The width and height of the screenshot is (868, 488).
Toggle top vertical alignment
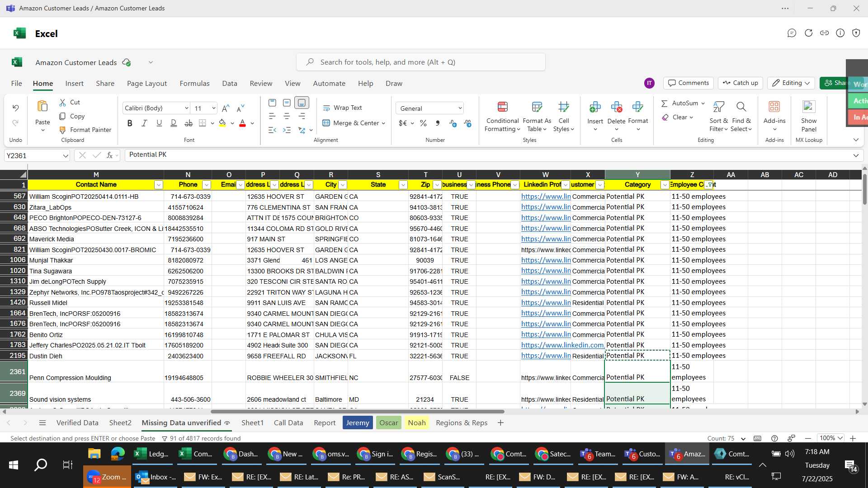[x=272, y=103]
